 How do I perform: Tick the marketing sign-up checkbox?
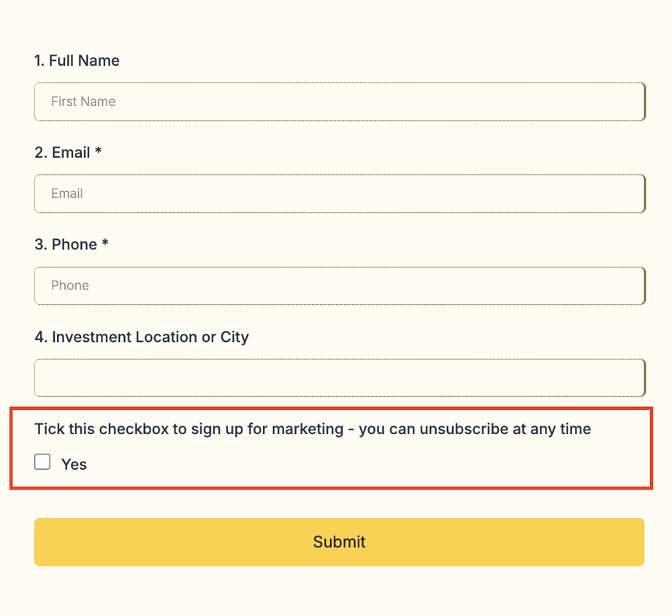coord(43,462)
